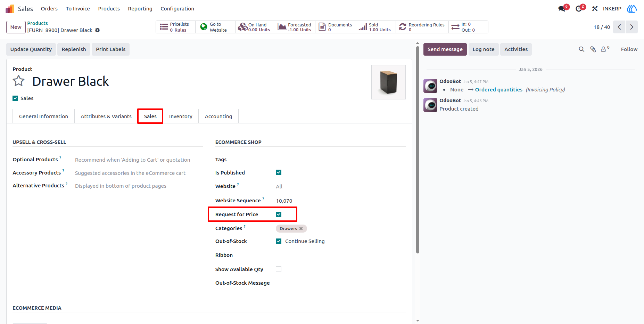Image resolution: width=644 pixels, height=324 pixels.
Task: Open On Hand 0.00 Units stat
Action: [x=255, y=27]
